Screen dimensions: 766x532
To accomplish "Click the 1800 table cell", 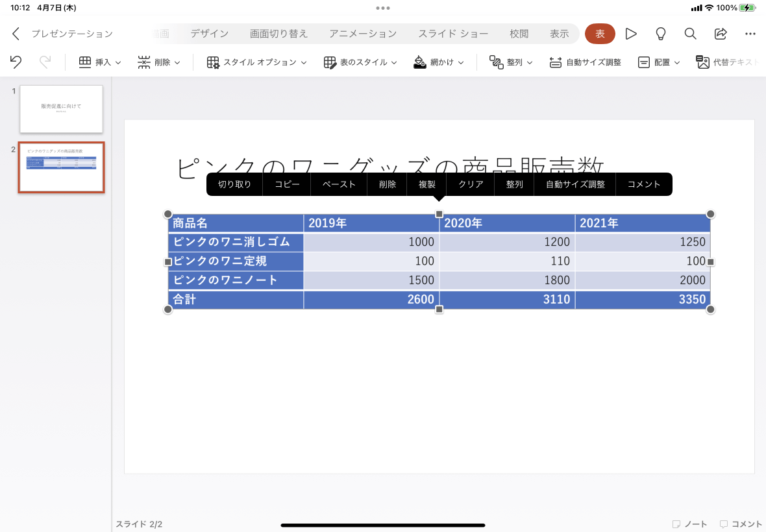I will click(507, 280).
